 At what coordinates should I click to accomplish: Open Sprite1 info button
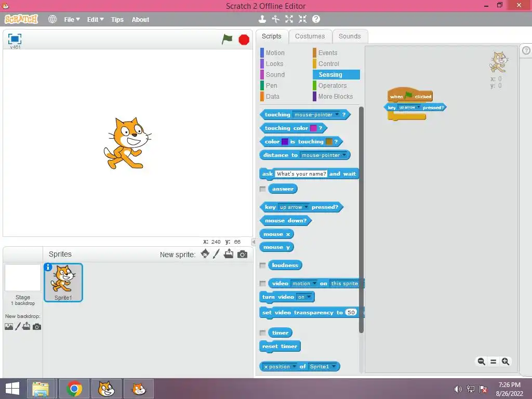[x=48, y=268]
